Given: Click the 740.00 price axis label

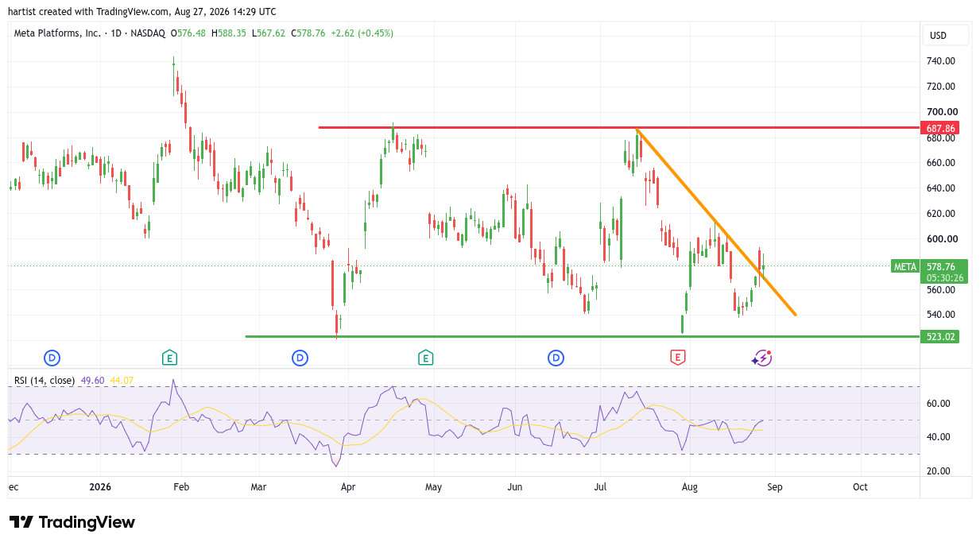Looking at the screenshot, I should coord(940,61).
